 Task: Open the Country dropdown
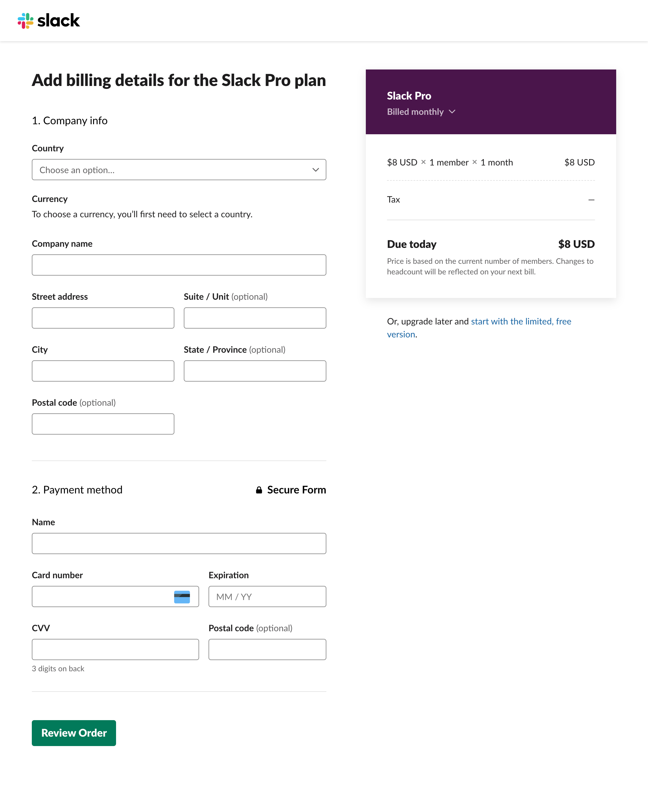click(179, 170)
